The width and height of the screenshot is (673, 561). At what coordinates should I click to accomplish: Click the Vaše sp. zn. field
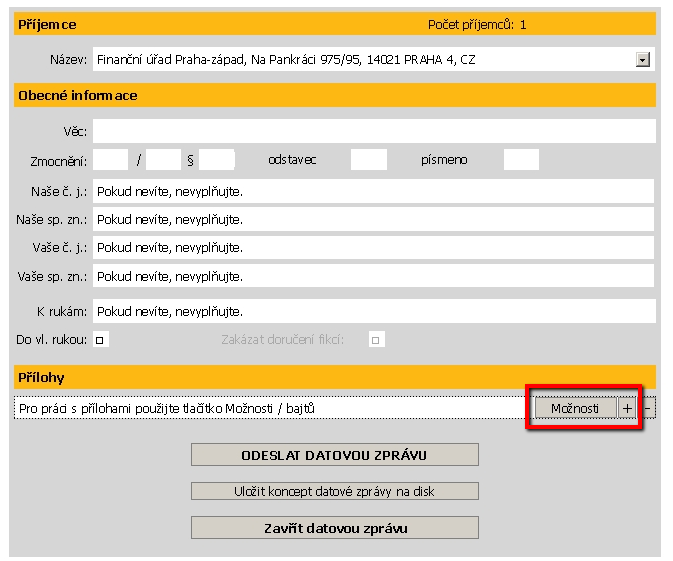click(373, 276)
